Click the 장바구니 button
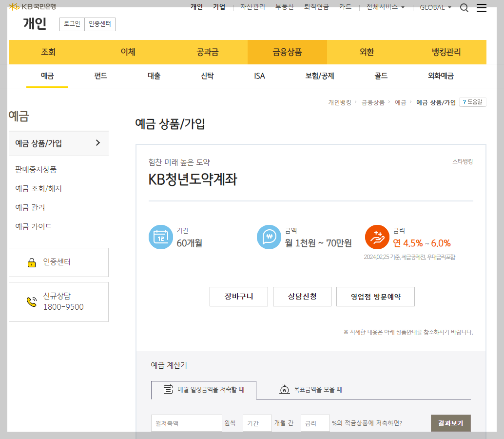 239,297
